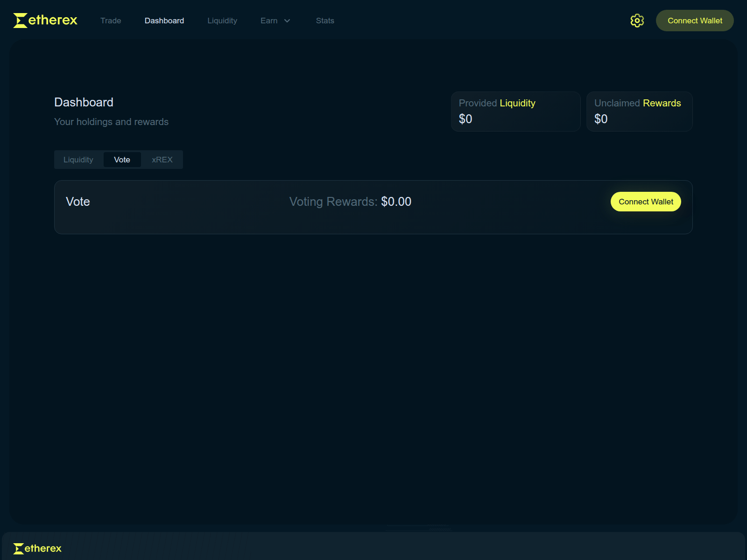The image size is (747, 560).
Task: Click the Provided Liquidity card
Action: [x=515, y=112]
